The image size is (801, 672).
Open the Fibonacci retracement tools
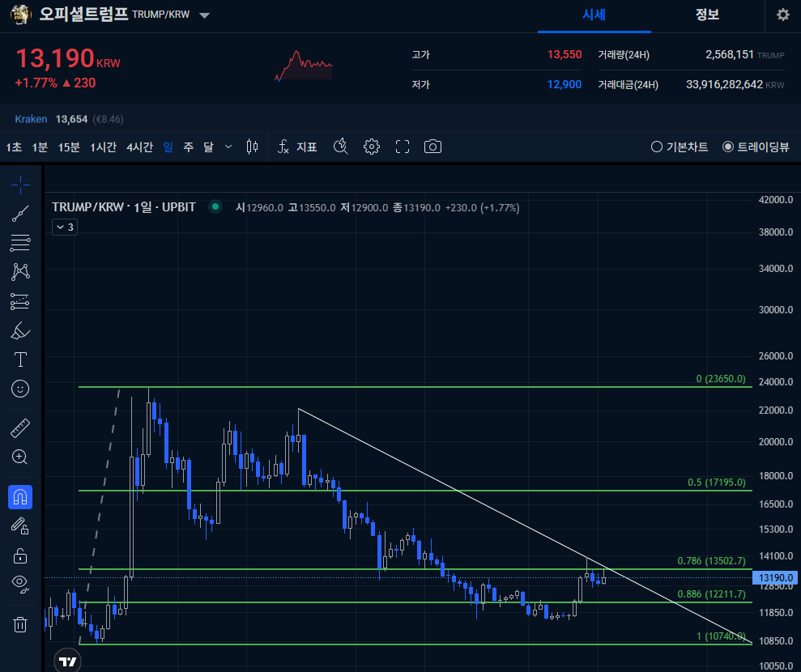tap(20, 243)
